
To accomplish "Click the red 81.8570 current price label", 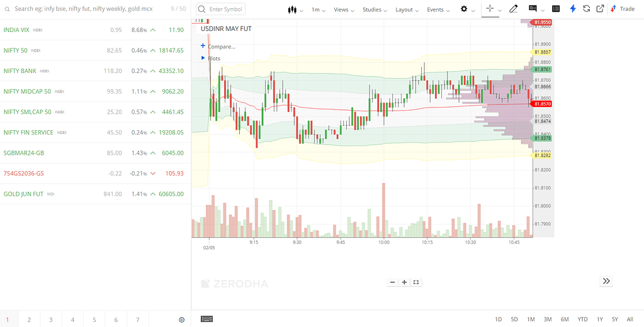I will tap(542, 104).
